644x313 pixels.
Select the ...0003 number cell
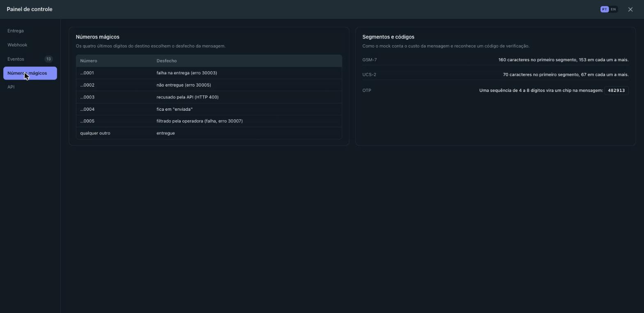click(x=87, y=97)
